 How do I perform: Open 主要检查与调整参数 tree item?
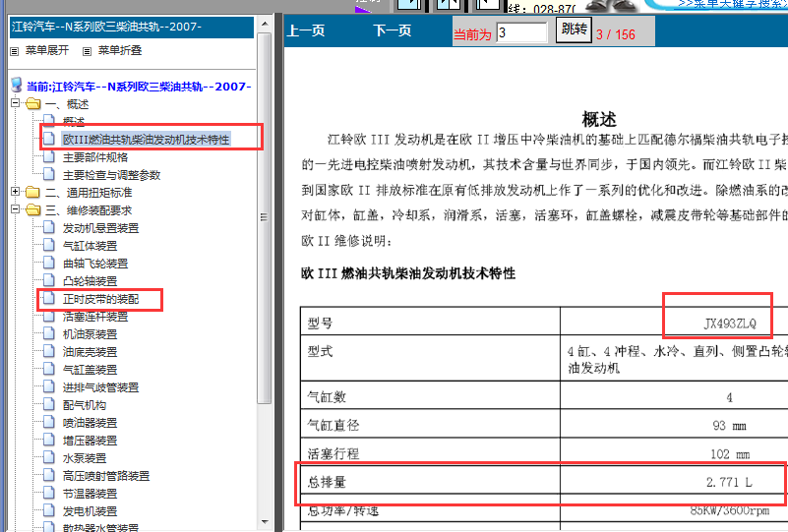pyautogui.click(x=111, y=175)
